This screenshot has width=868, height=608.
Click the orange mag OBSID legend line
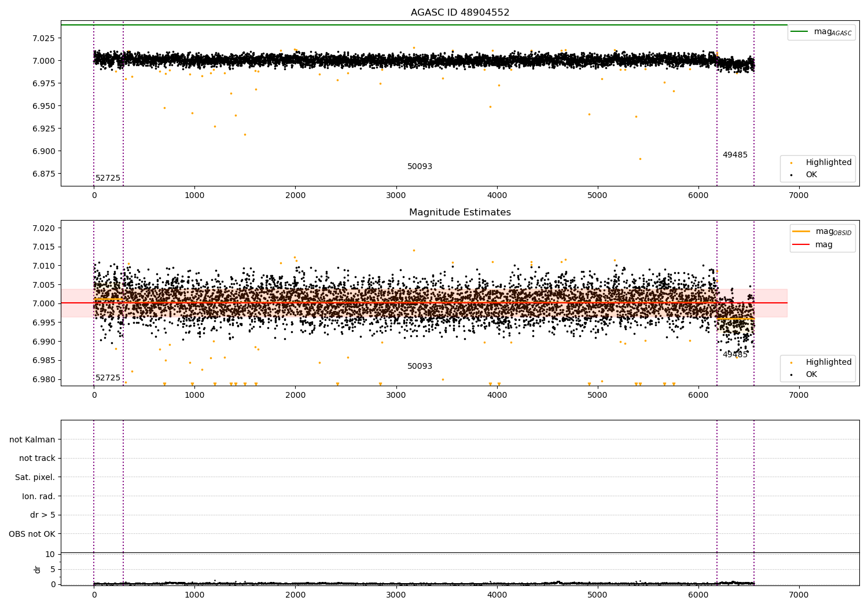coord(801,232)
